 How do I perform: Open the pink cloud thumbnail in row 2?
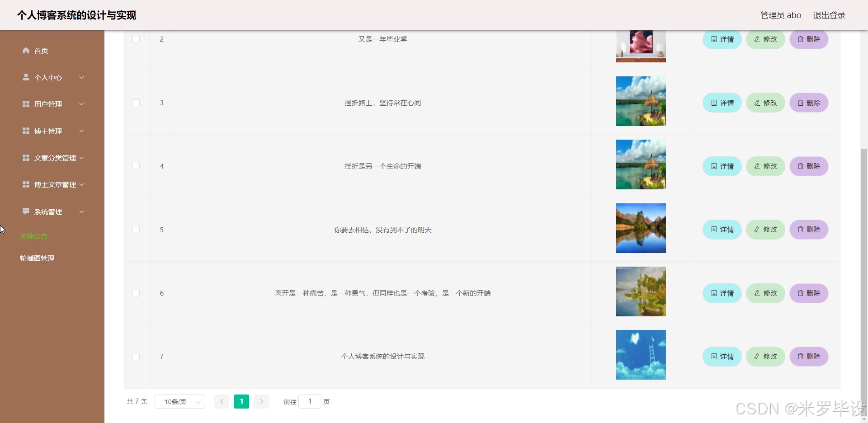tap(641, 46)
